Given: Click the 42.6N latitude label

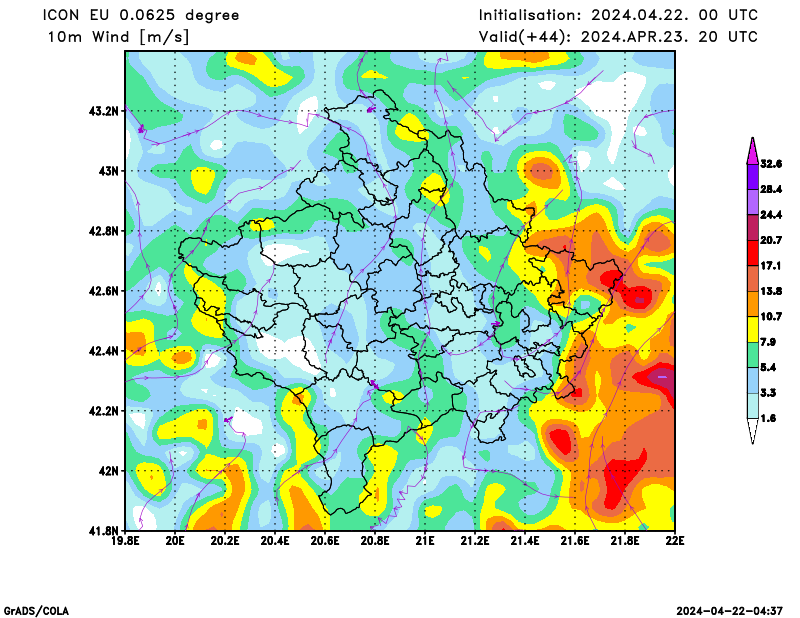Looking at the screenshot, I should (x=104, y=291).
